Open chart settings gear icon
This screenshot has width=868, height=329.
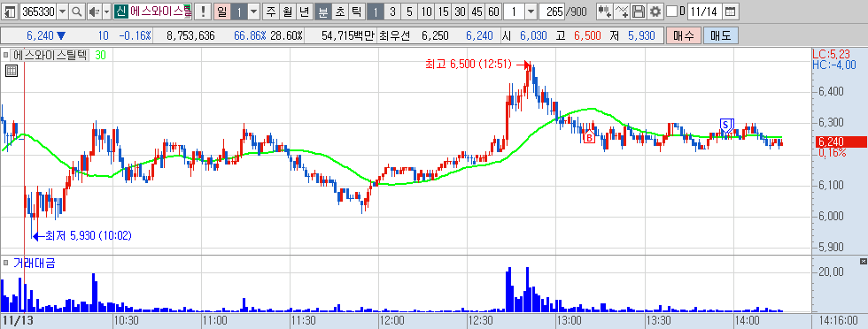click(x=655, y=11)
